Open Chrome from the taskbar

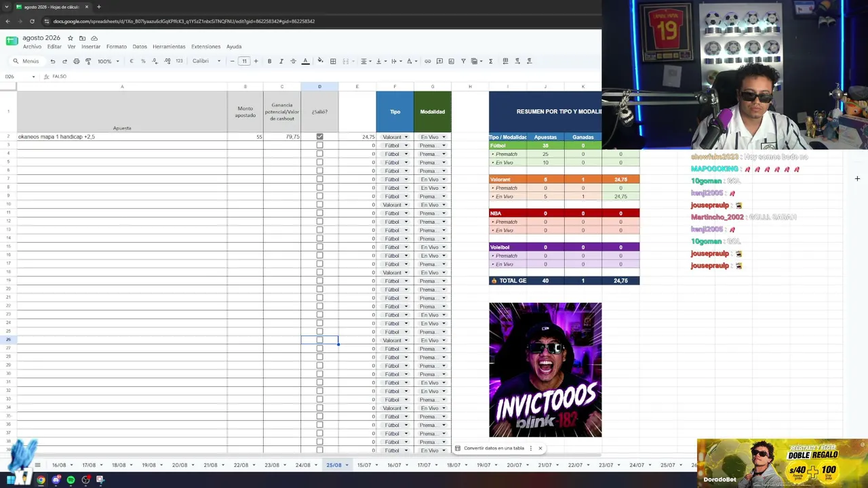pos(41,480)
